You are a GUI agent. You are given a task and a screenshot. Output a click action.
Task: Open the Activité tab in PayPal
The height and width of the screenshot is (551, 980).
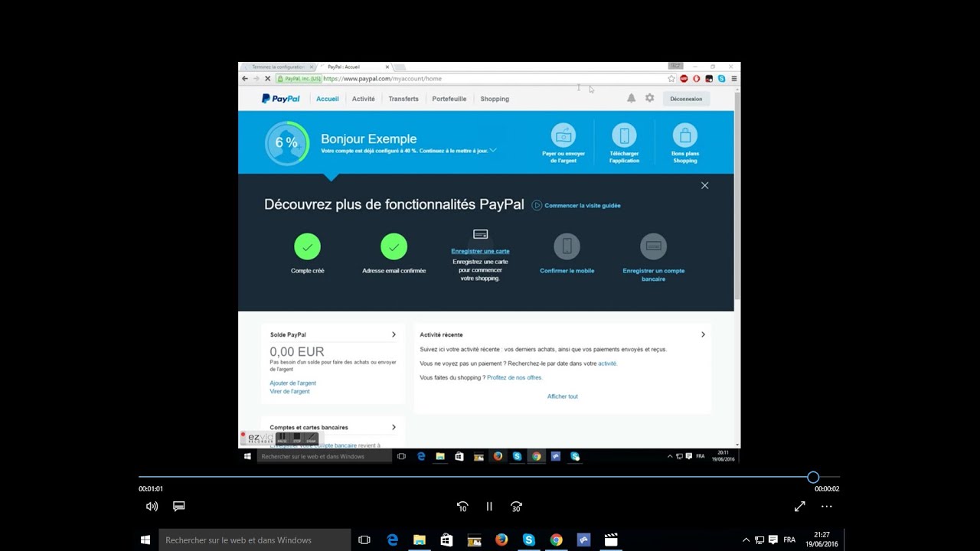click(364, 99)
